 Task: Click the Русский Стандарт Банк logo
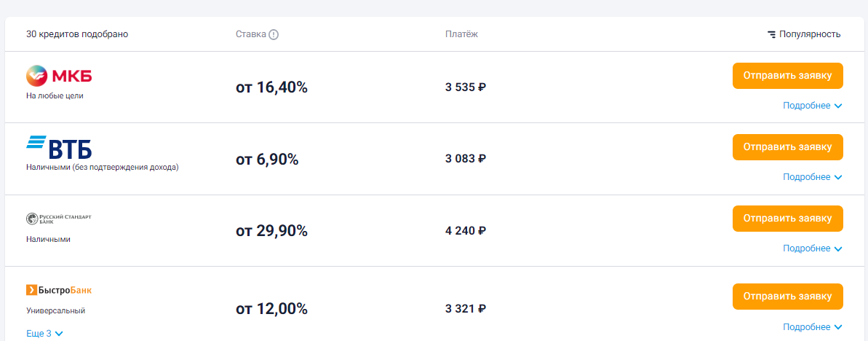point(59,219)
